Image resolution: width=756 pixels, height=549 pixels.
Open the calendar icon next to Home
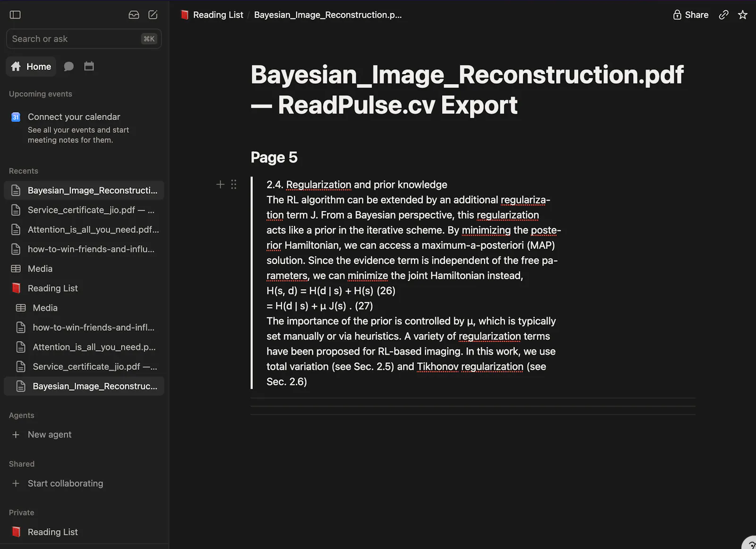[x=89, y=66]
